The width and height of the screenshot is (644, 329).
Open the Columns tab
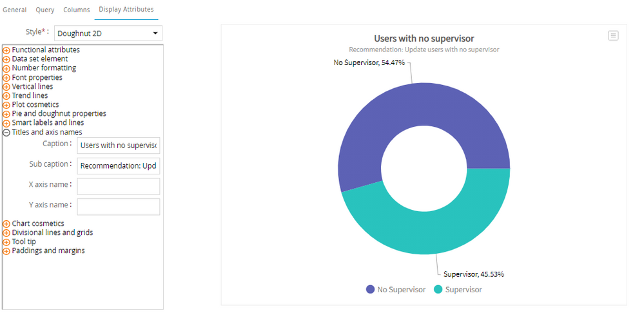point(76,10)
